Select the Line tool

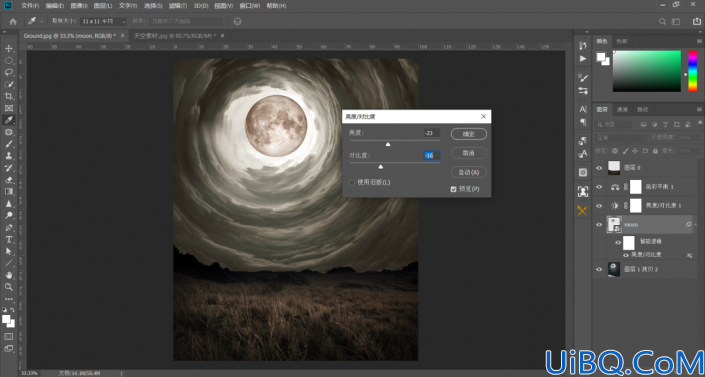(x=9, y=263)
